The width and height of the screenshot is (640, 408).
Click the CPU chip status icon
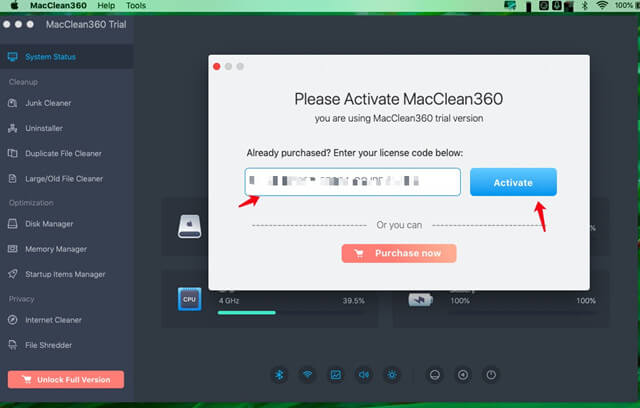(x=189, y=299)
